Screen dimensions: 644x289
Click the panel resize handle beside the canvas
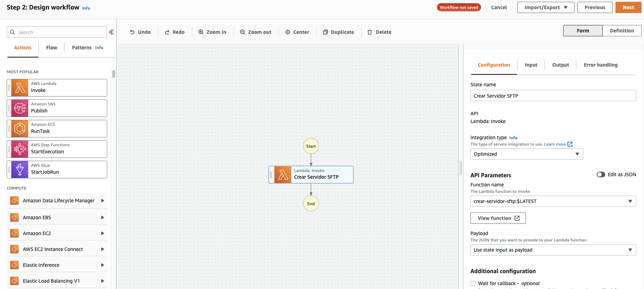click(x=461, y=168)
